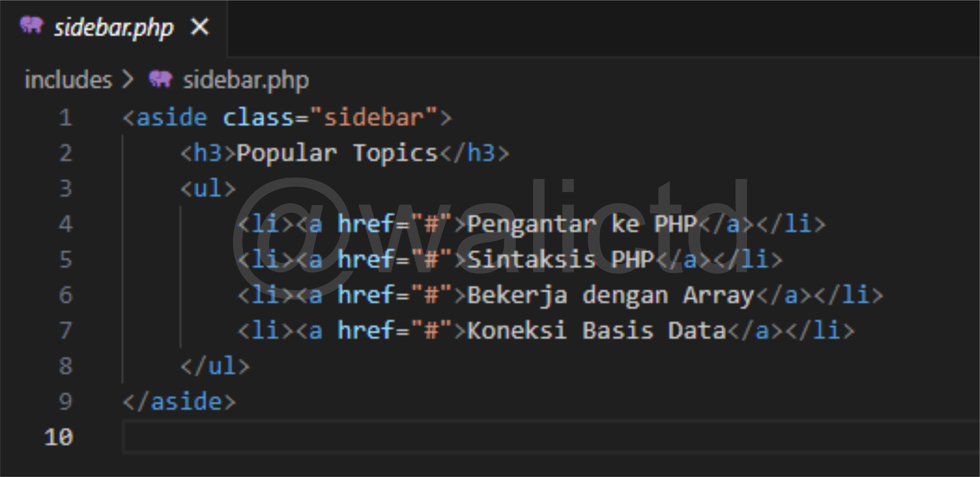The height and width of the screenshot is (477, 980).
Task: Click the closing ul tag on line 8
Action: point(215,366)
